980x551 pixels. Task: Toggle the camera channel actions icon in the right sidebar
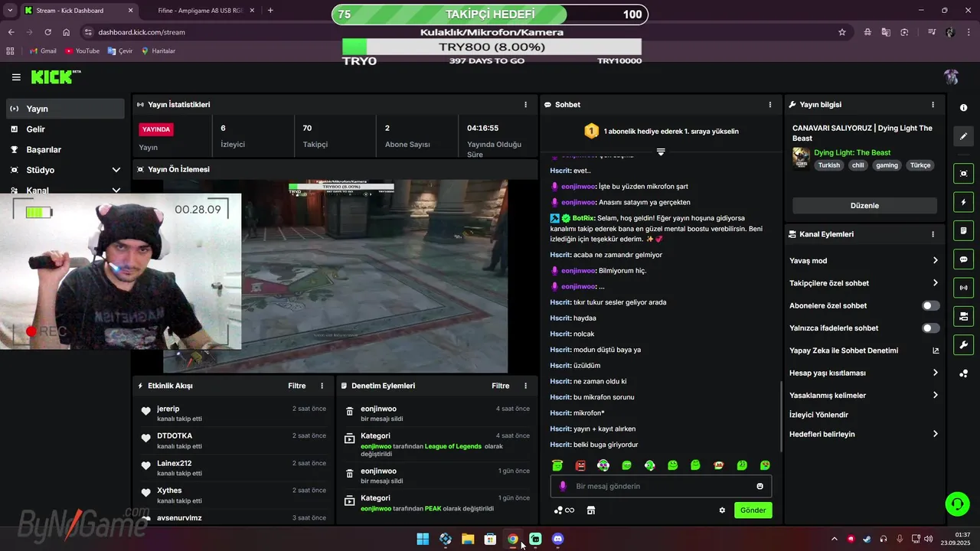(x=963, y=316)
